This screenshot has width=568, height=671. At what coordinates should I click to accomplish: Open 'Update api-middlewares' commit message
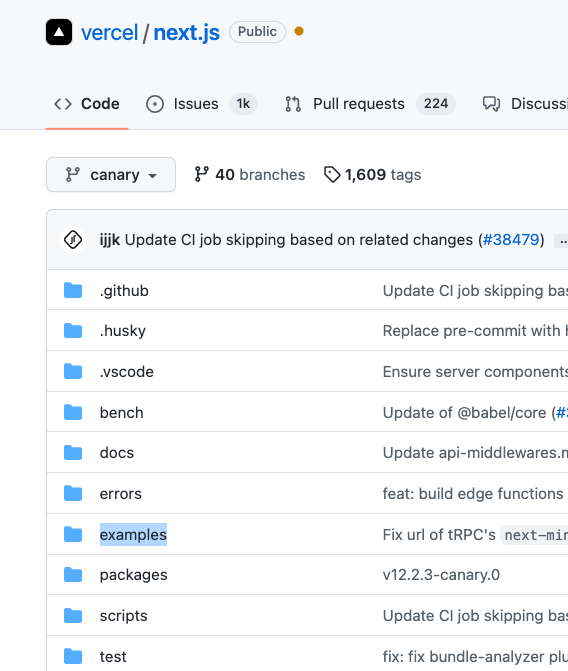tap(475, 453)
